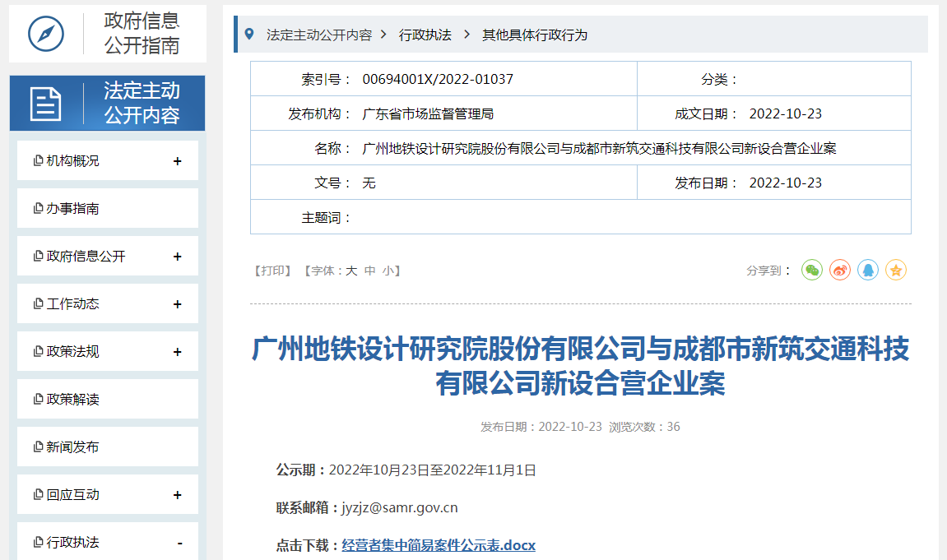Open the 办事指南 menu item

[108, 208]
